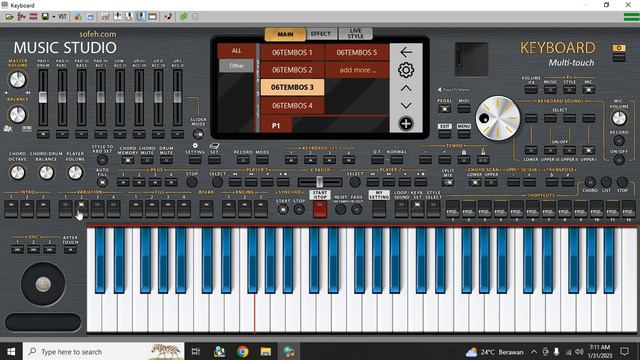Click the Menu button below its label
The width and height of the screenshot is (640, 360).
464,134
